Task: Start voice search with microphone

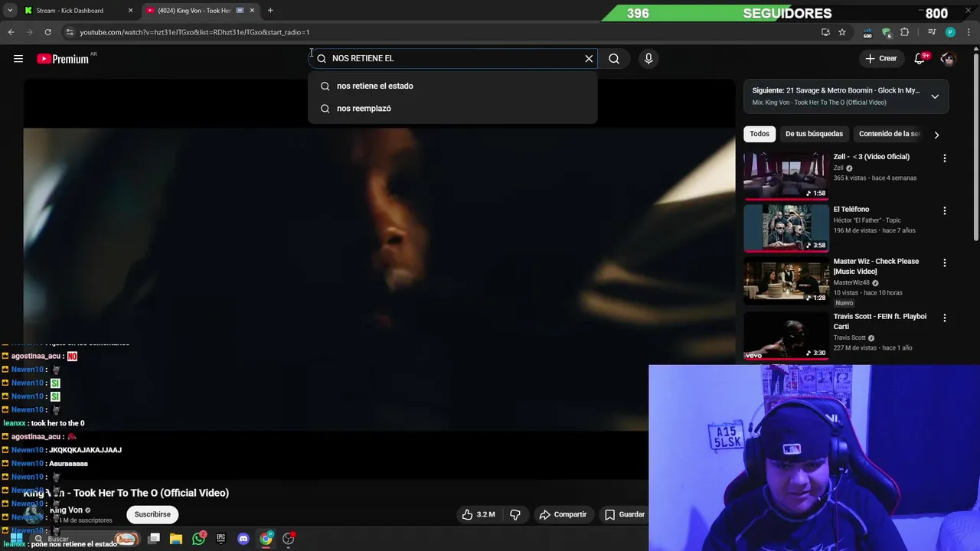Action: pyautogui.click(x=648, y=59)
